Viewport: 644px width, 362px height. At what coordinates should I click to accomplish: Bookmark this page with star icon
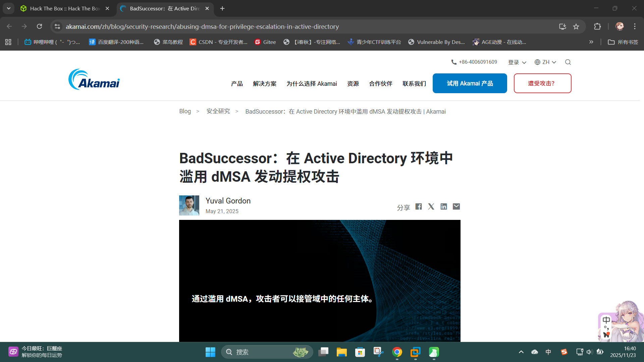tap(576, 26)
